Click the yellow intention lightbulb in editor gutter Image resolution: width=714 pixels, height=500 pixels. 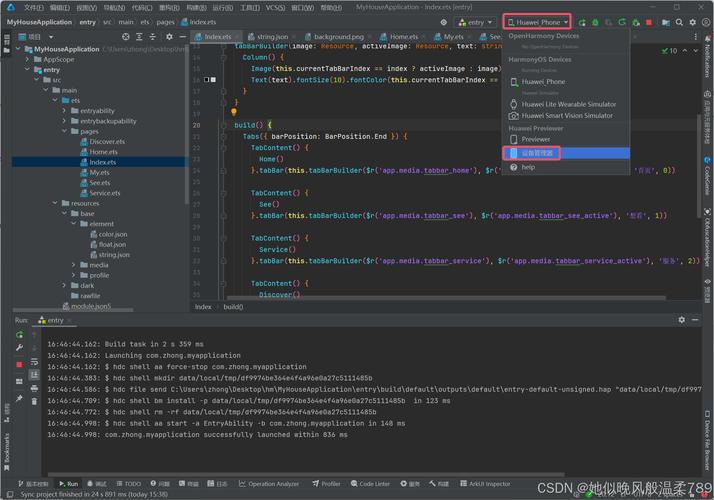coord(234,112)
